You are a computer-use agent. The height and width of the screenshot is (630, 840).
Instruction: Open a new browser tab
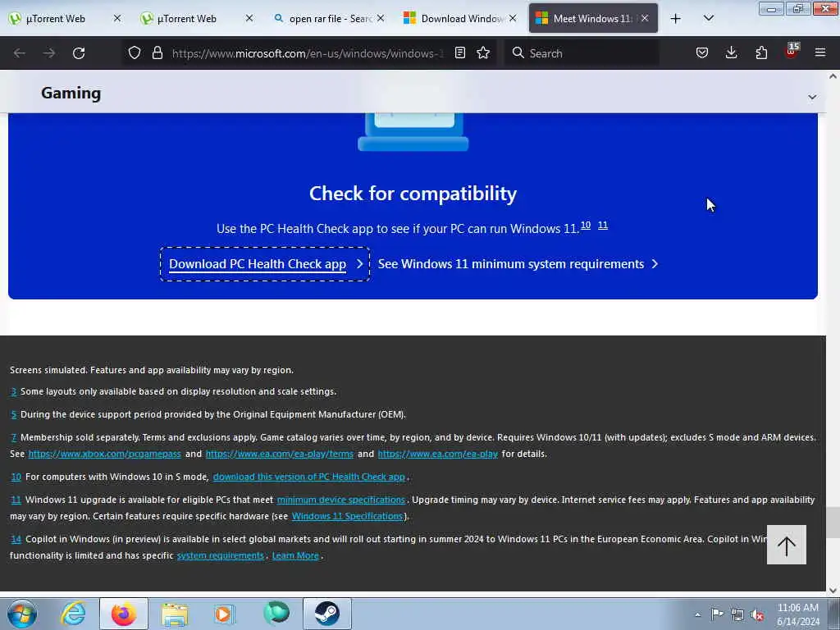676,18
